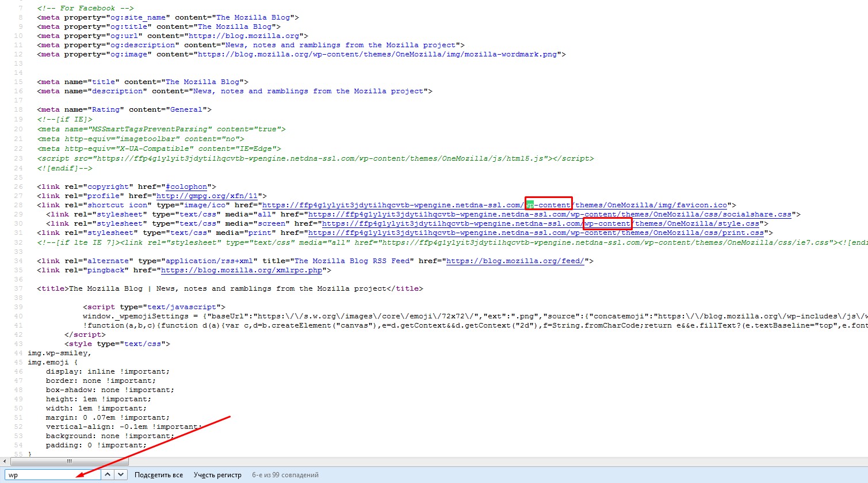Click the "For Facebook" comment on line 7
The height and width of the screenshot is (483, 868).
[85, 8]
